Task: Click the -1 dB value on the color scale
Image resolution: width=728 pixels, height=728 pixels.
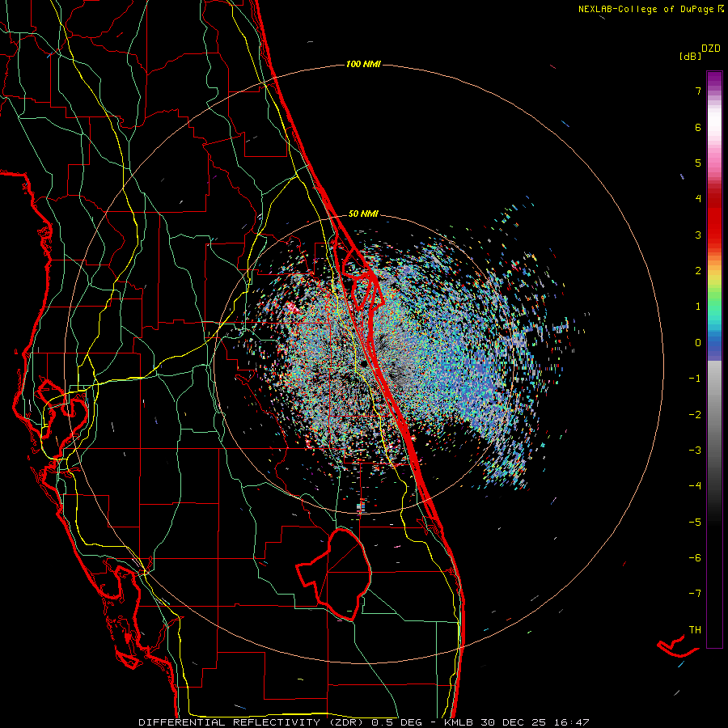Action: click(695, 379)
